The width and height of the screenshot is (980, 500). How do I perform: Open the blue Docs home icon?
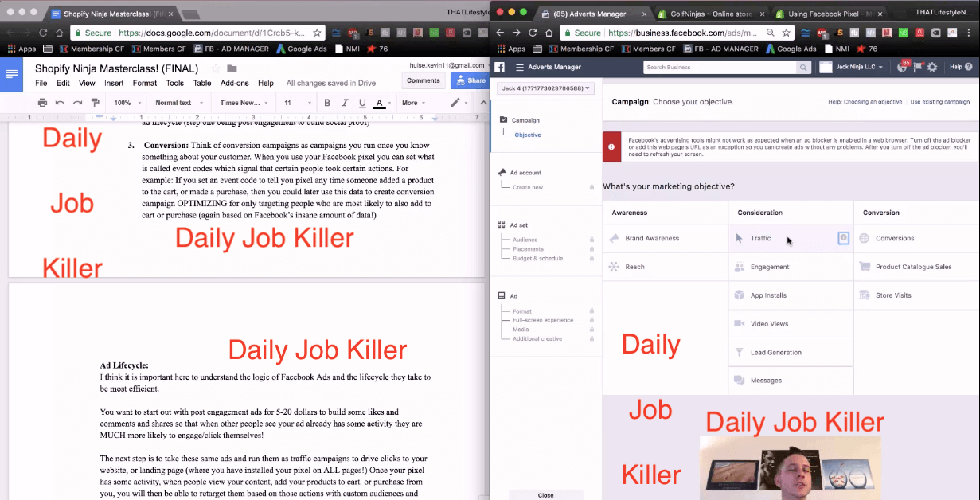12,74
